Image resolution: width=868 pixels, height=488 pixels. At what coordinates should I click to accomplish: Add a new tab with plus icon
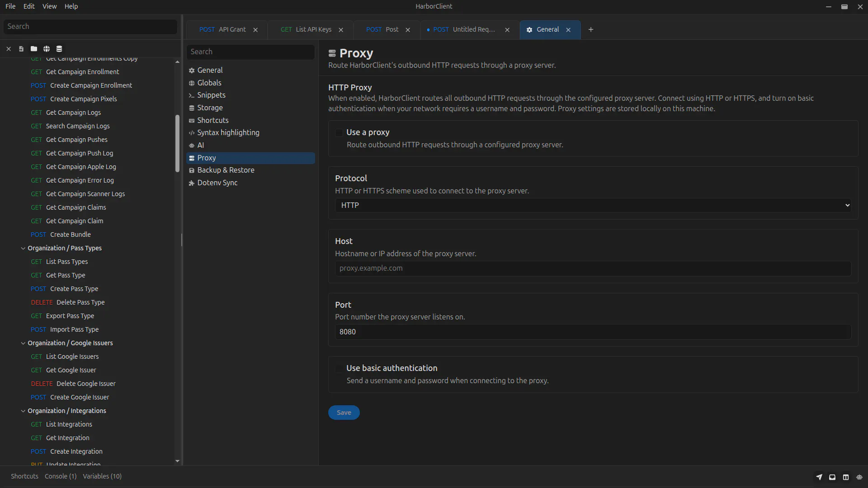tap(591, 30)
